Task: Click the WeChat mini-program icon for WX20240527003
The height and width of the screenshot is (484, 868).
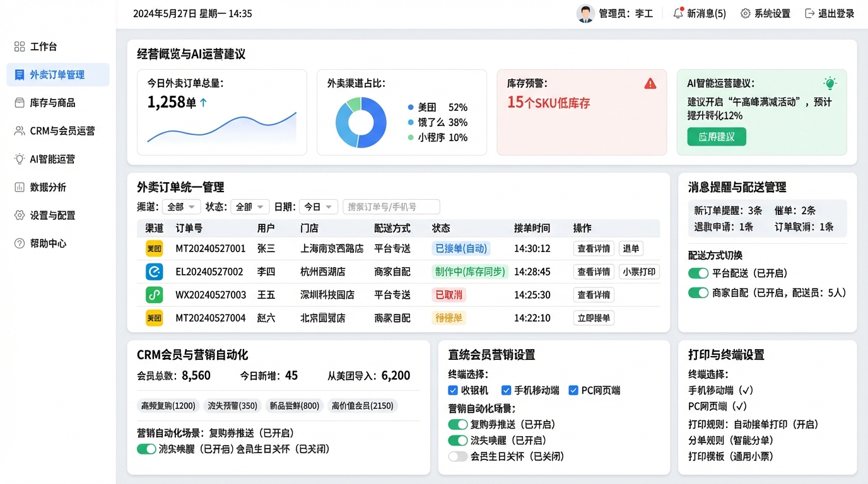Action: click(x=155, y=295)
